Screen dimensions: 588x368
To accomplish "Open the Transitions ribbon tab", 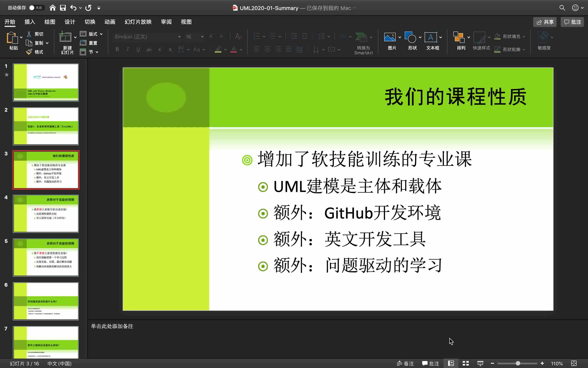I will 90,22.
